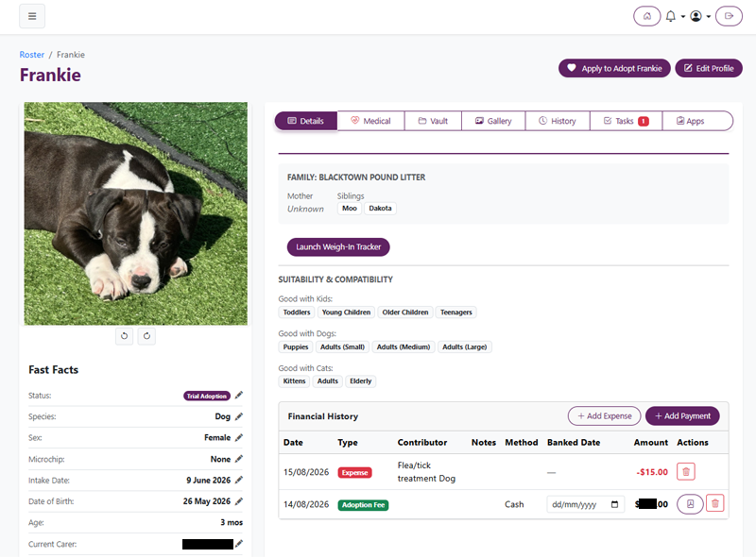The image size is (756, 558).
Task: Edit the Microchip pencil icon
Action: 239,459
